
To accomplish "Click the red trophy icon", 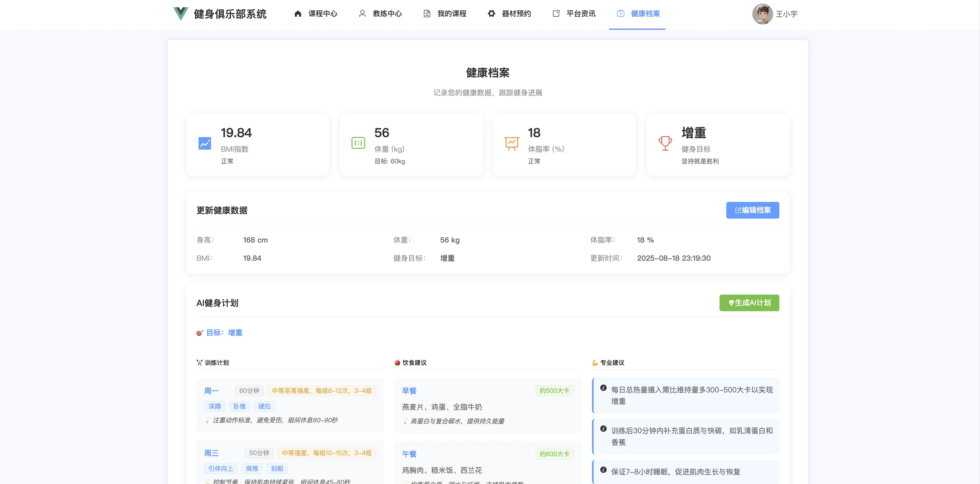I will (x=665, y=143).
